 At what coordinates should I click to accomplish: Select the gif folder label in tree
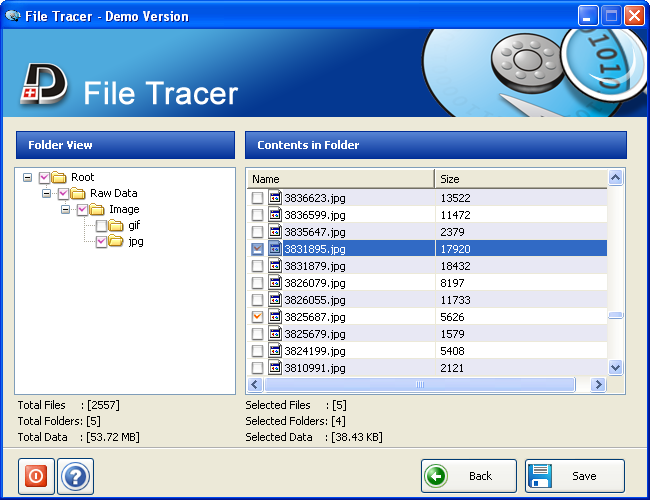[134, 226]
